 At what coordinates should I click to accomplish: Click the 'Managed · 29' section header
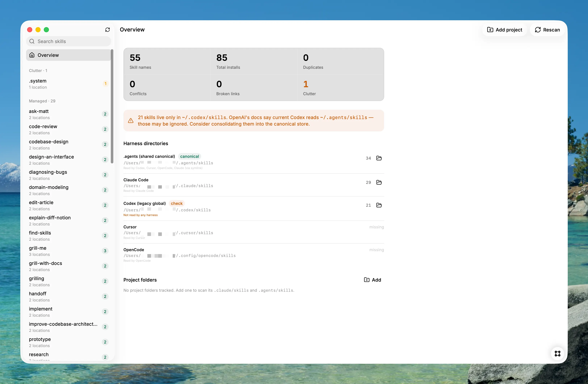click(42, 101)
